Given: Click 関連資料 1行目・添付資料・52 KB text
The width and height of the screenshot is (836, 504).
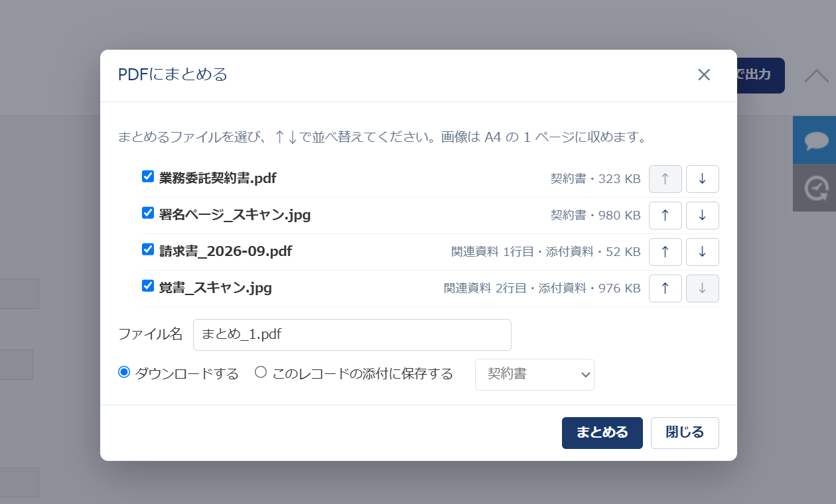Looking at the screenshot, I should [546, 252].
